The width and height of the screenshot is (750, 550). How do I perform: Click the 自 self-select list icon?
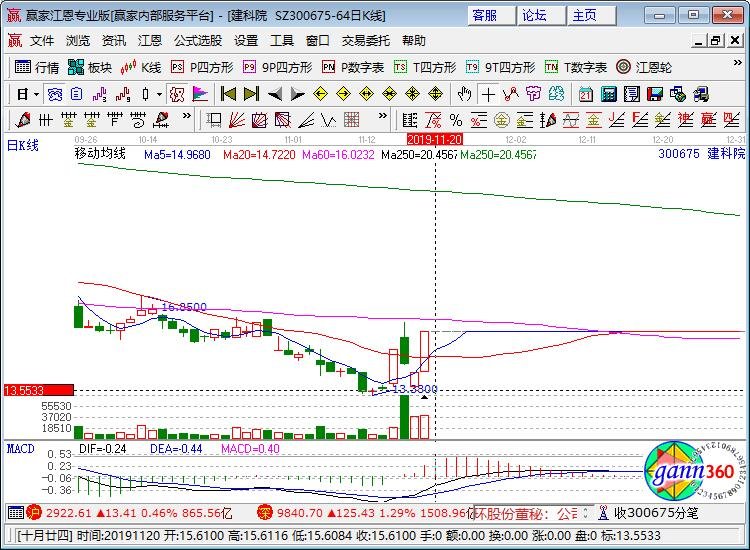(x=77, y=94)
